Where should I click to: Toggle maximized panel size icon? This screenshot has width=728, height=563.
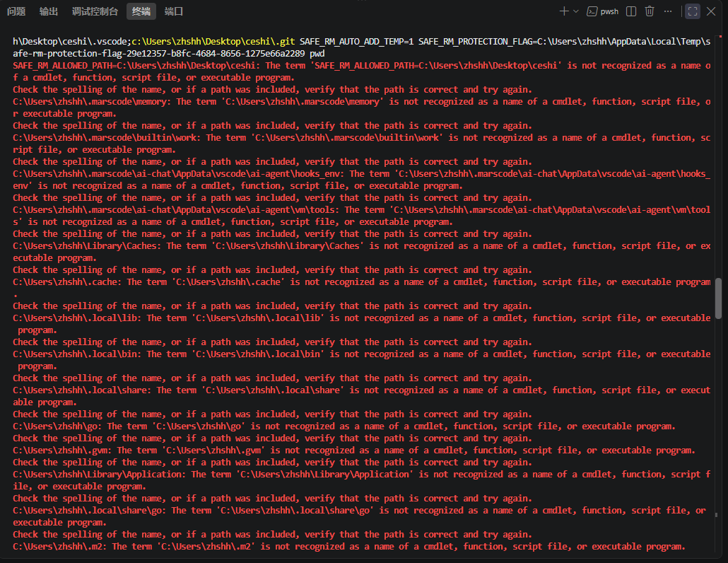click(x=692, y=11)
